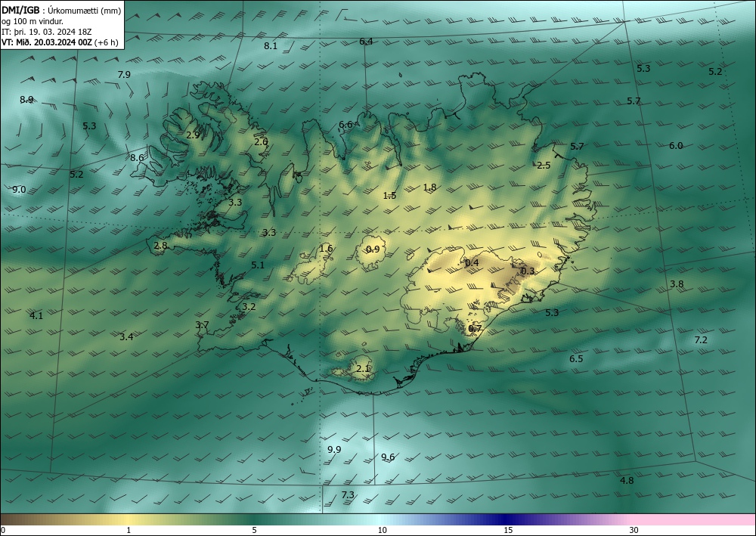Image resolution: width=756 pixels, height=536 pixels.
Task: Click the 9.6 value label
Action: [x=388, y=457]
